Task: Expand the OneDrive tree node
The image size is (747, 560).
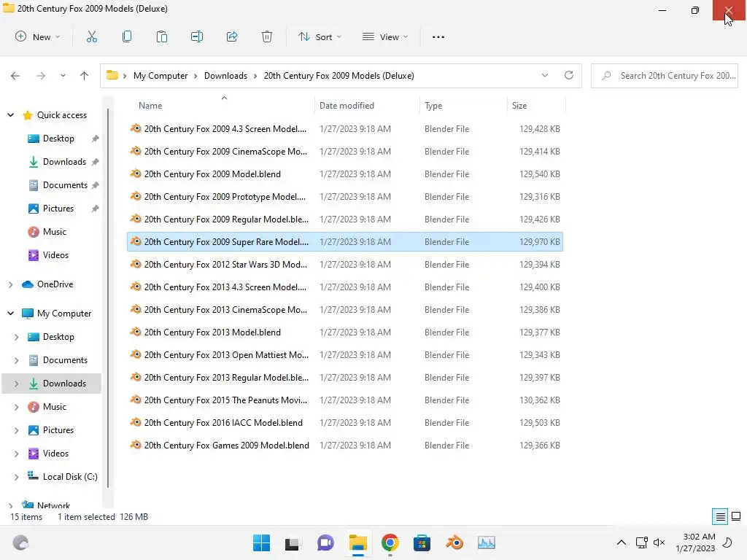Action: (x=10, y=284)
